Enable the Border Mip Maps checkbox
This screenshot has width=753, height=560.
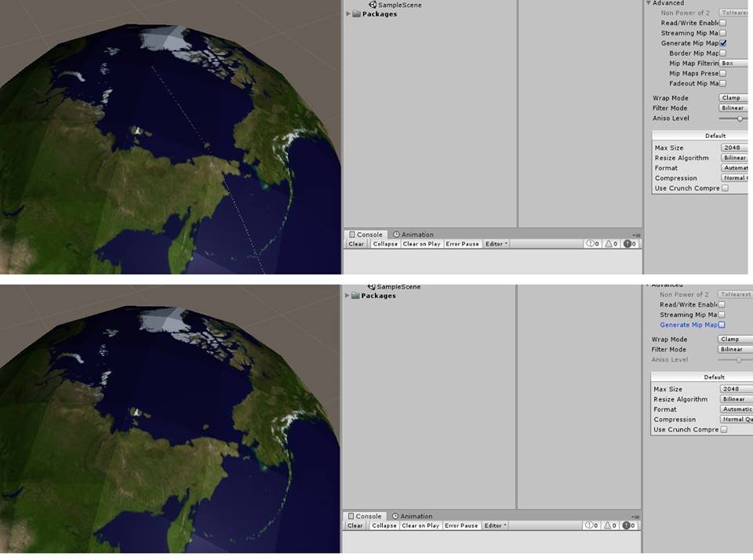[x=722, y=53]
